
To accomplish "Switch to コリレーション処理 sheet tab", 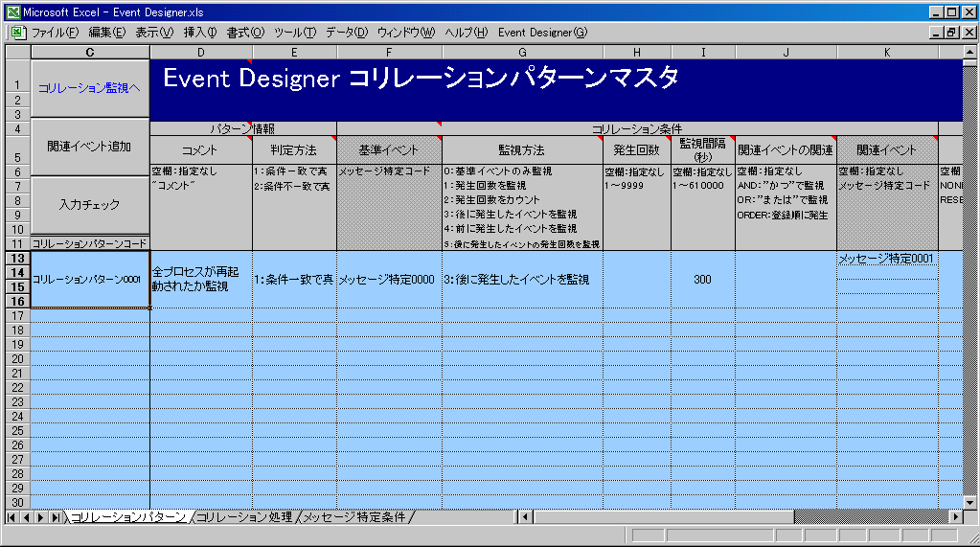I will point(244,517).
